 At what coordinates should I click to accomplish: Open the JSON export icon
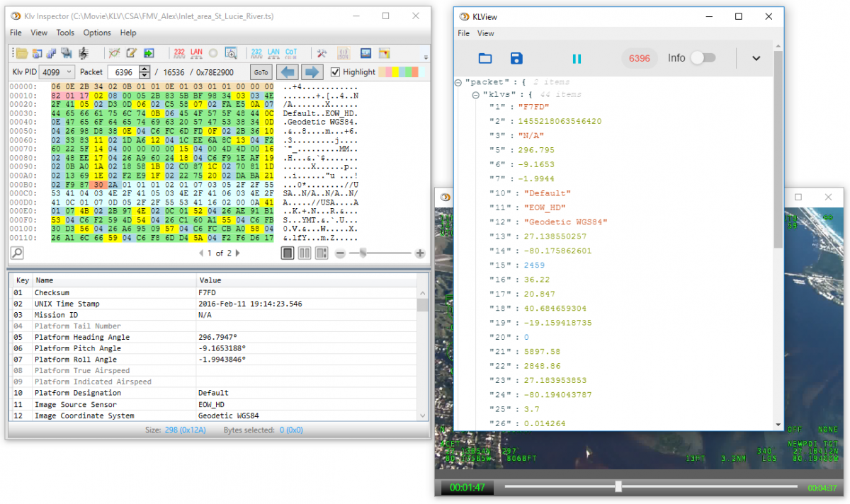[x=344, y=52]
